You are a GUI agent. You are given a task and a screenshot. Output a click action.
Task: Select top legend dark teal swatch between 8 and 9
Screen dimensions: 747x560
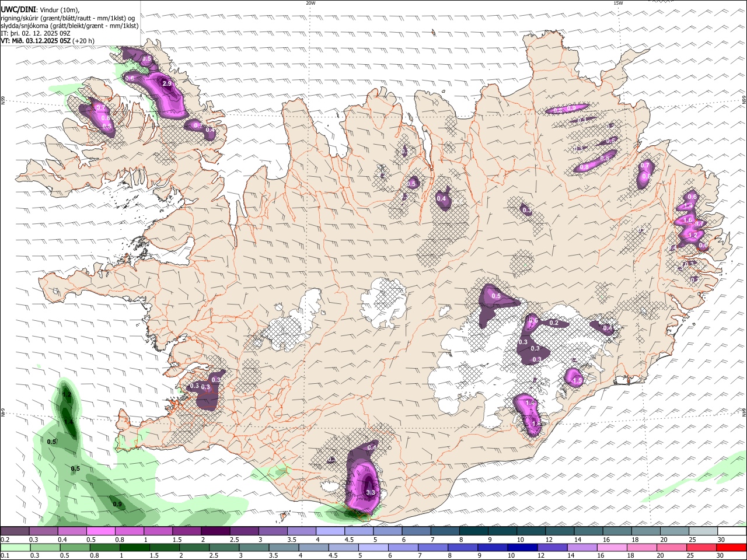point(474,531)
